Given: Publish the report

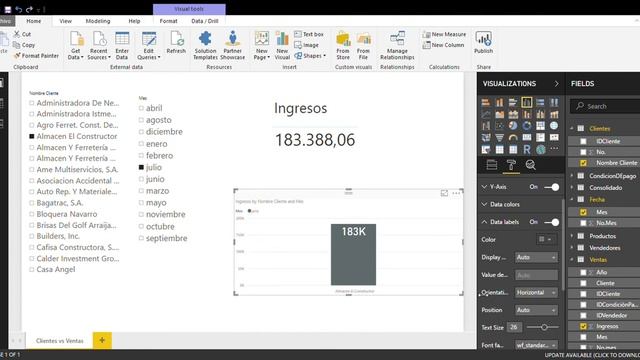Looking at the screenshot, I should 484,43.
